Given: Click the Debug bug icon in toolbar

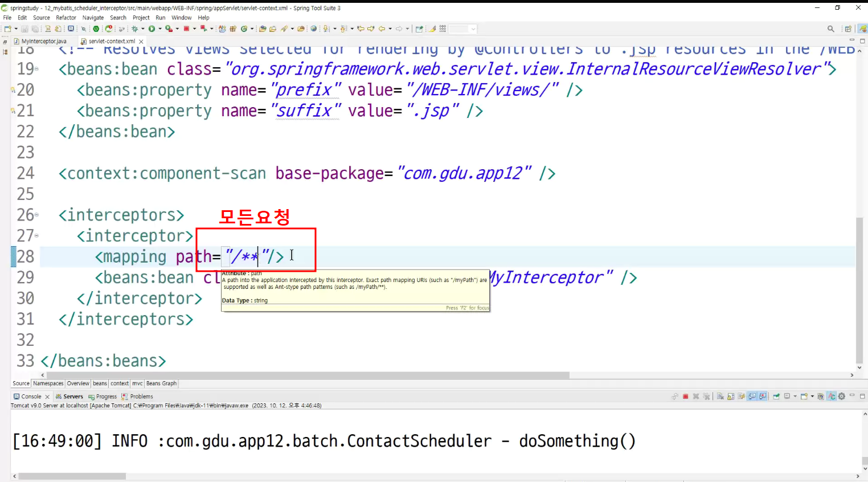Looking at the screenshot, I should 134,28.
